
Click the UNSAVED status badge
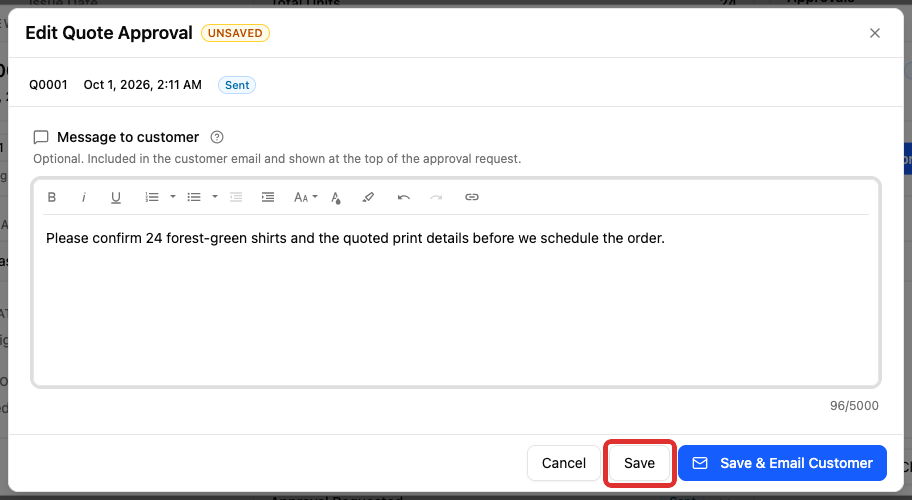(x=235, y=33)
